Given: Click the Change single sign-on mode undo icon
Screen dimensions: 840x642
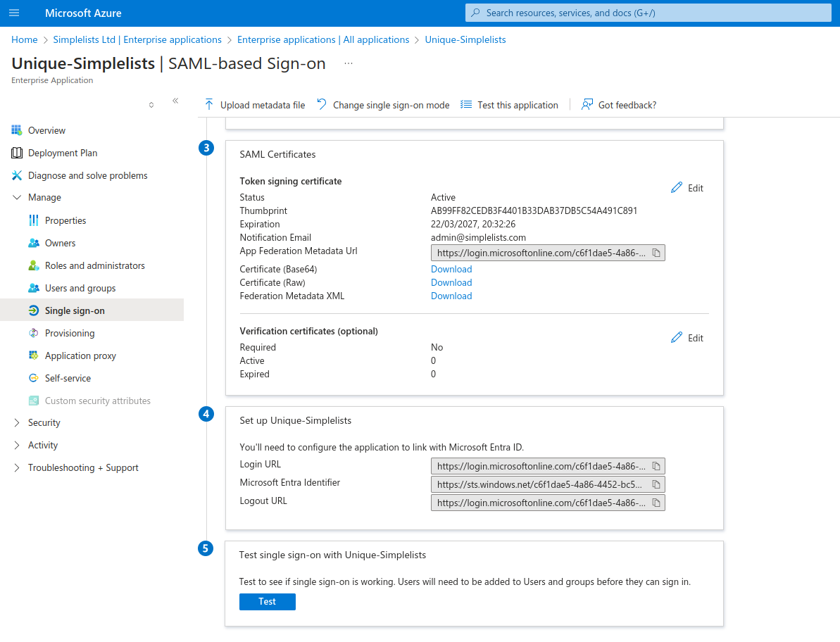Looking at the screenshot, I should tap(322, 104).
